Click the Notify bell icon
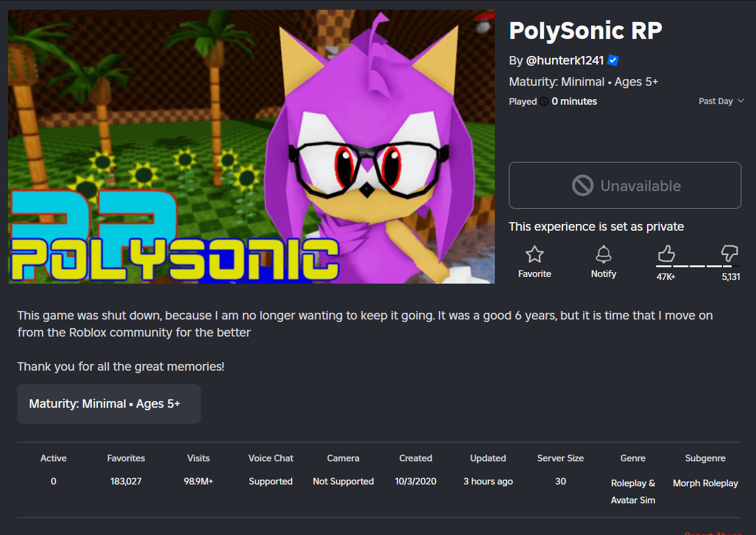Image resolution: width=756 pixels, height=535 pixels. tap(603, 254)
